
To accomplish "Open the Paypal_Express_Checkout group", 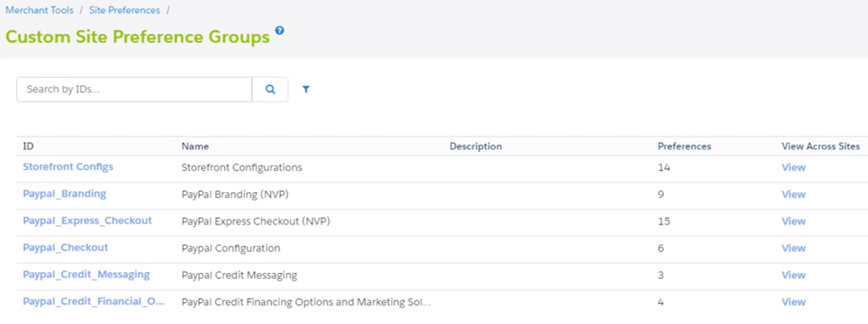I will click(x=87, y=220).
